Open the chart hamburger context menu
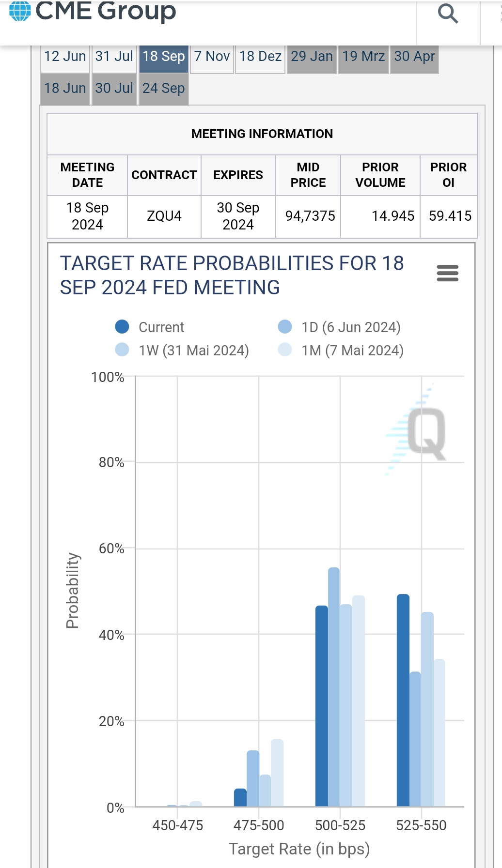502x868 pixels. tap(447, 274)
